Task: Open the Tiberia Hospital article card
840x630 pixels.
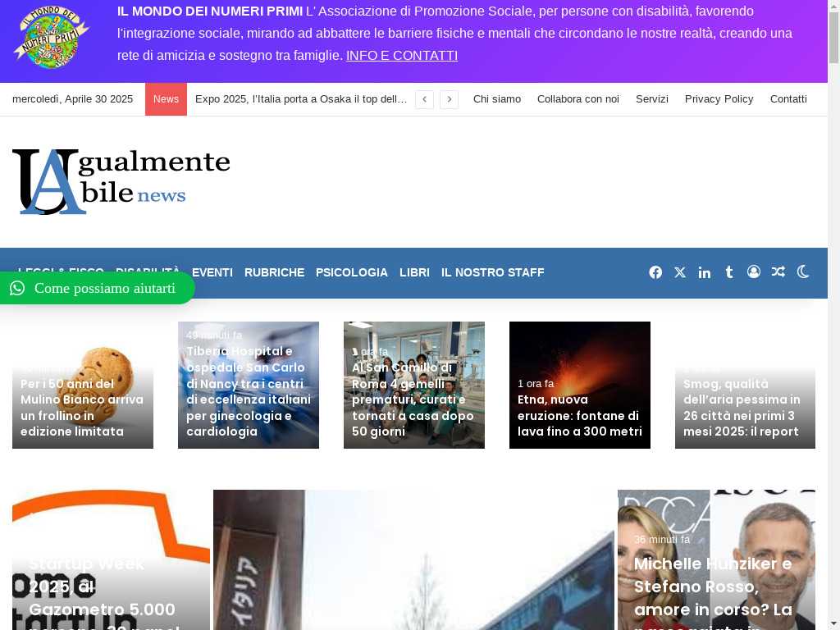Action: [x=249, y=386]
